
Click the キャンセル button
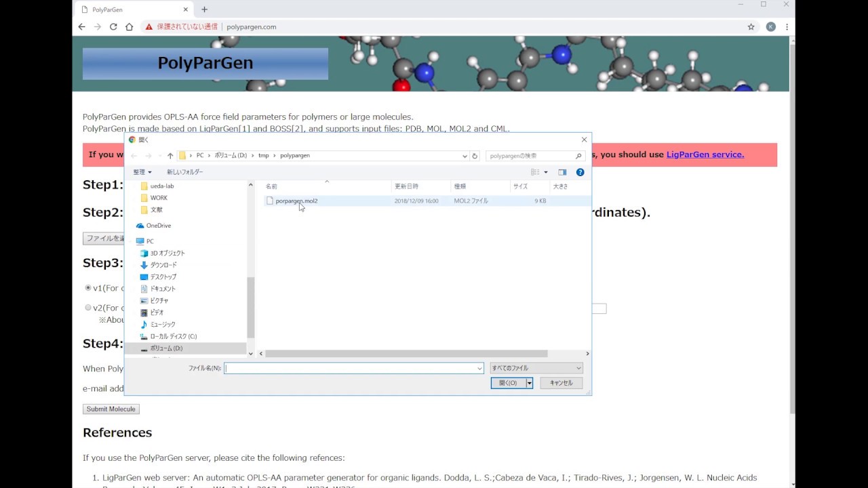(561, 383)
